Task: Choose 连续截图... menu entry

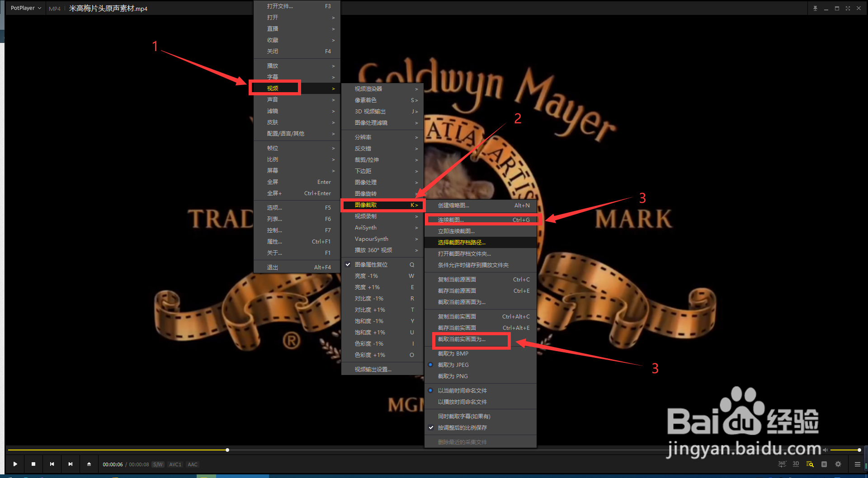Action: [x=481, y=220]
